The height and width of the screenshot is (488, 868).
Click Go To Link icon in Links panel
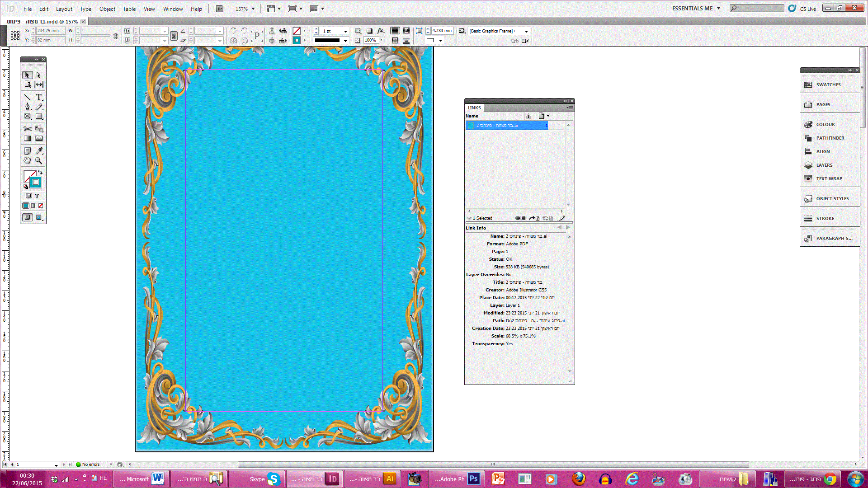click(534, 218)
